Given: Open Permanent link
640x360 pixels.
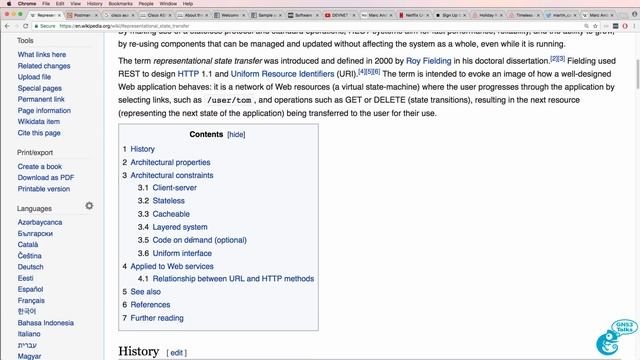Looking at the screenshot, I should 41,99.
